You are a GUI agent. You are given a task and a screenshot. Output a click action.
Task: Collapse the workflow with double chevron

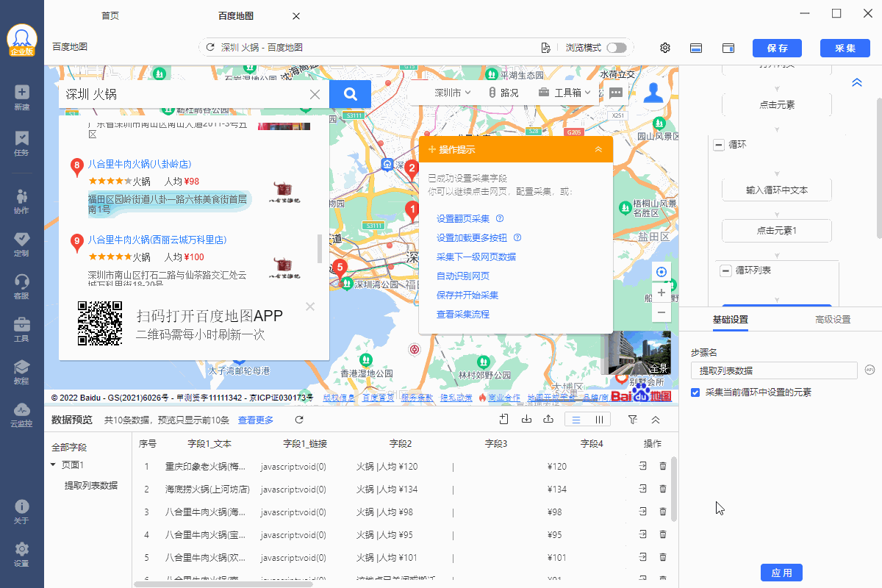click(856, 83)
